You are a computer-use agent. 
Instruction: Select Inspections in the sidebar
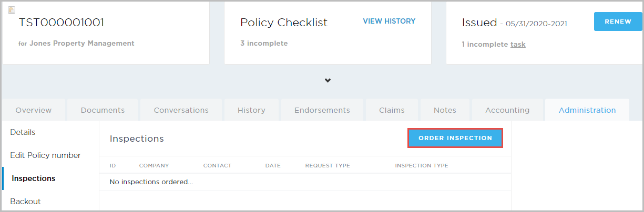pos(33,178)
